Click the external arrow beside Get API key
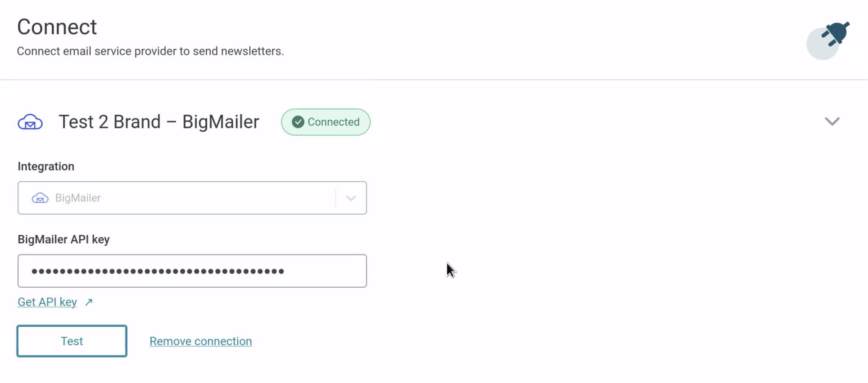 tap(89, 302)
